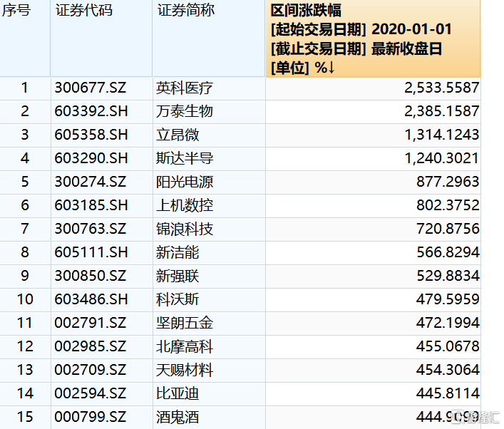Select stock name 新强联
This screenshot has height=429, width=504.
(x=178, y=276)
